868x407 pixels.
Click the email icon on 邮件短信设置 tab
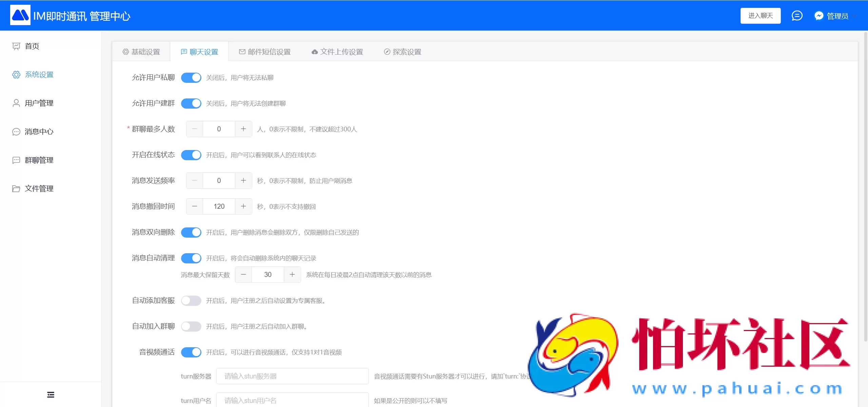tap(242, 52)
